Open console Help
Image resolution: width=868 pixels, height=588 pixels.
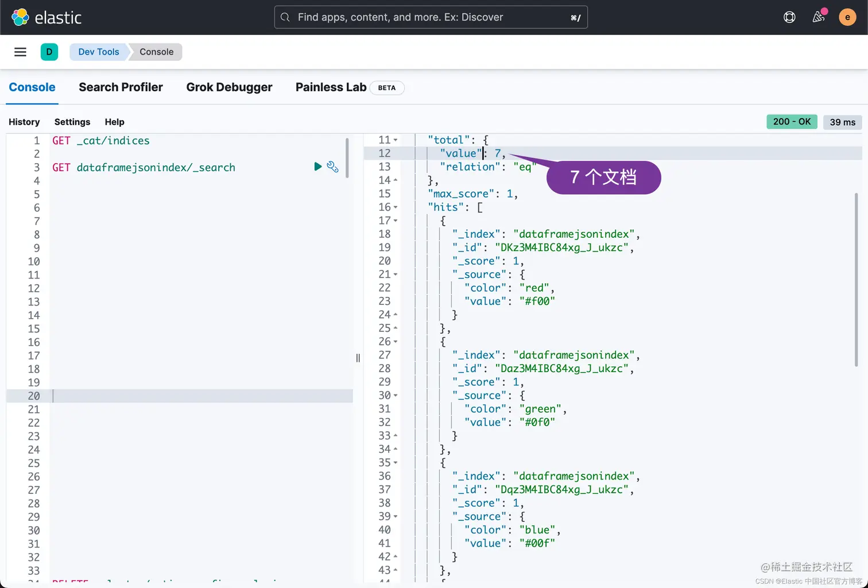[x=114, y=122]
